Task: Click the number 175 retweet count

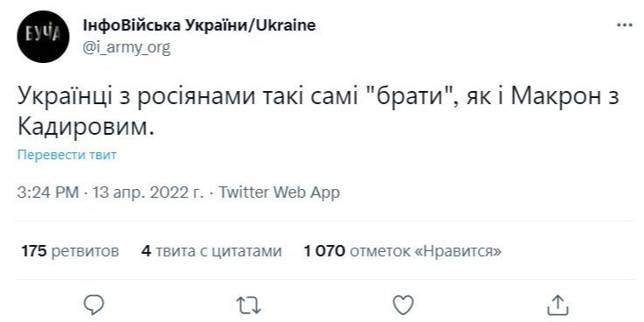Action: point(34,250)
